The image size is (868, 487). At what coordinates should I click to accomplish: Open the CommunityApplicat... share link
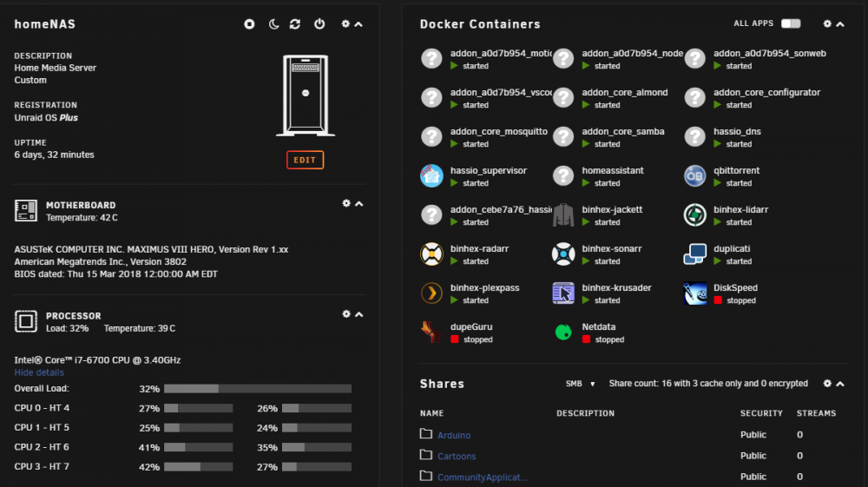click(x=482, y=477)
